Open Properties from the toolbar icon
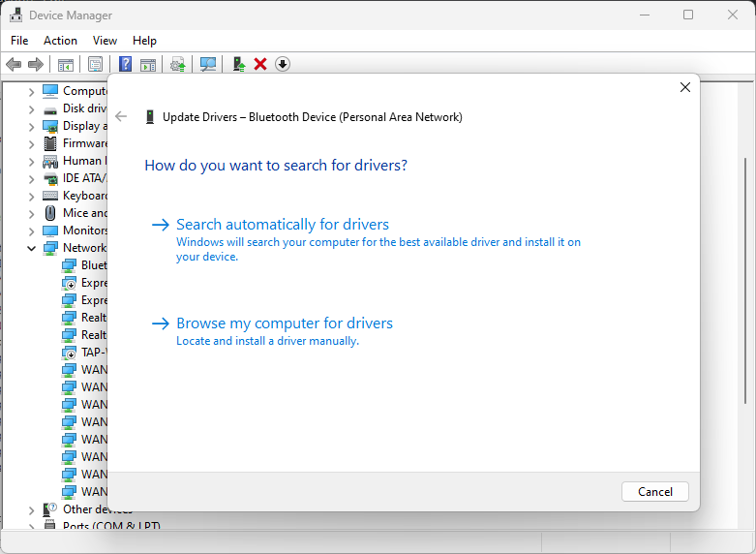The width and height of the screenshot is (756, 554). [95, 64]
